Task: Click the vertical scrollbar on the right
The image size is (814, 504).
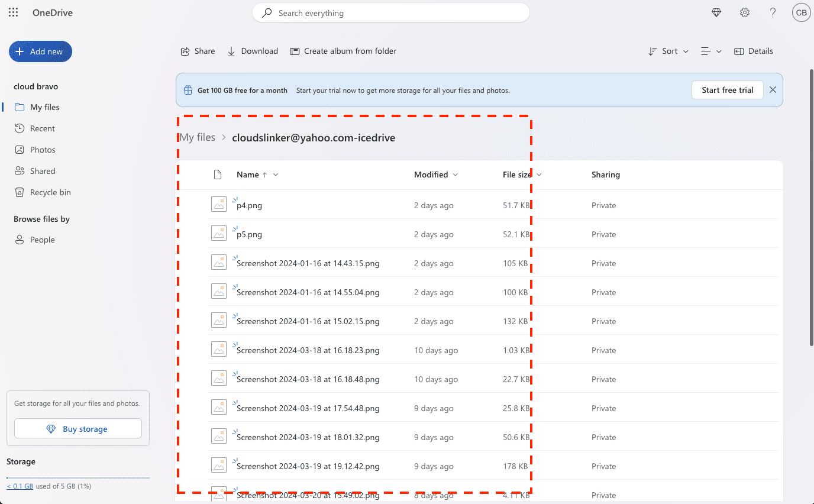Action: [812, 207]
